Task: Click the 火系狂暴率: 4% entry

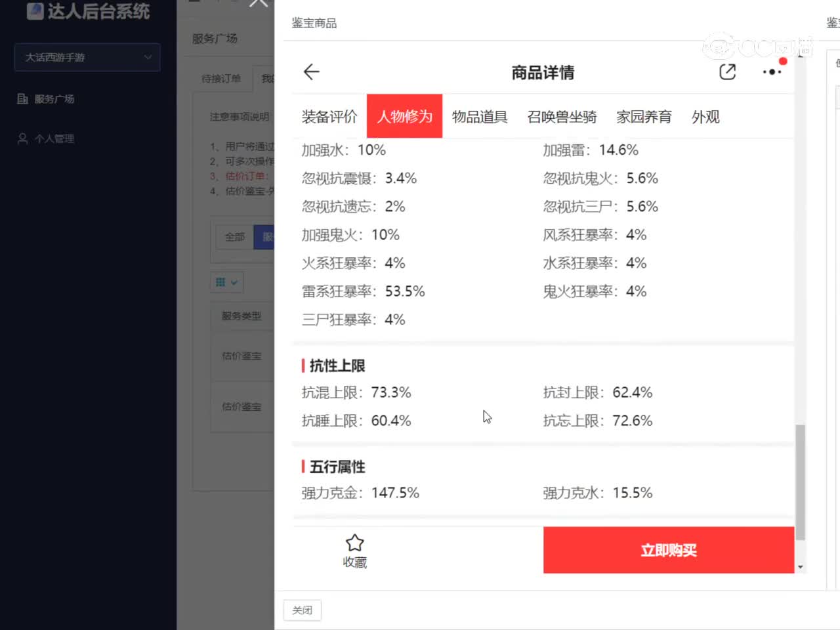Action: (x=353, y=262)
